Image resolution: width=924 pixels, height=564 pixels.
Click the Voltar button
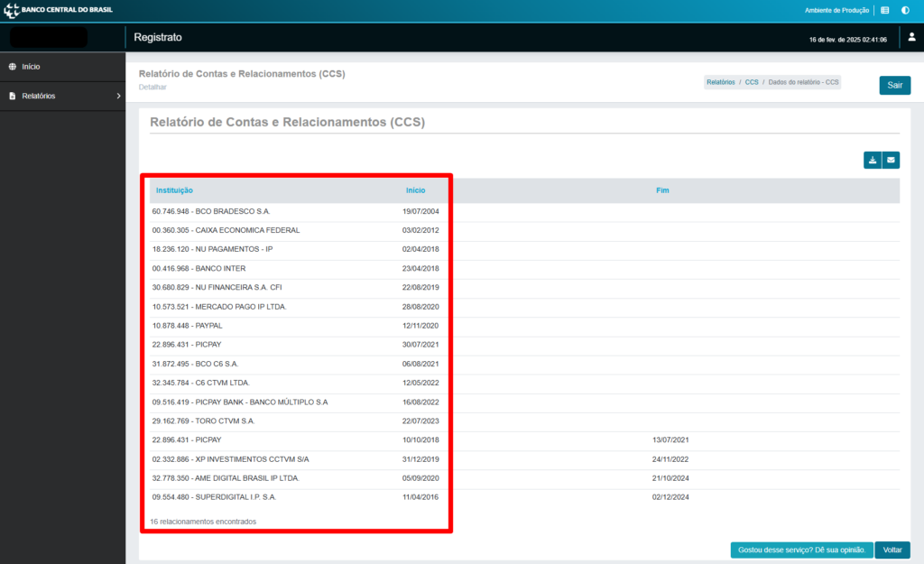tap(892, 550)
